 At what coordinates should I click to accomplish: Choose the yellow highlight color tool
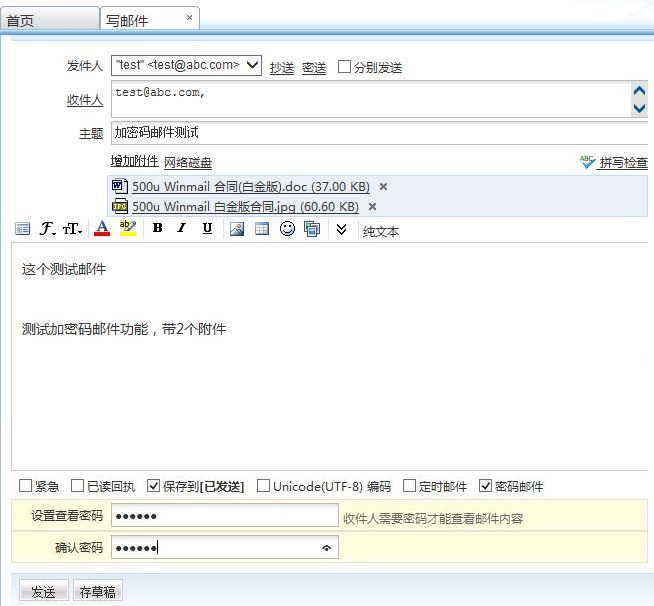(127, 228)
